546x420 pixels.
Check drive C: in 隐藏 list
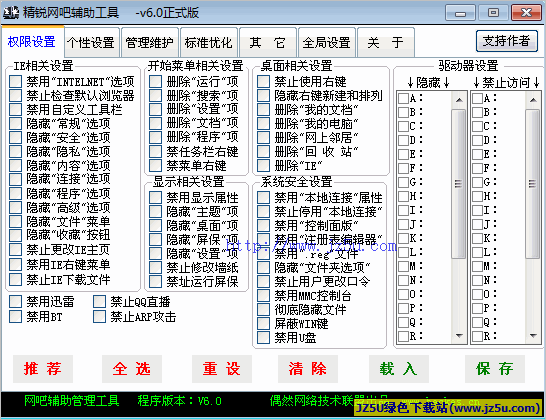(403, 126)
